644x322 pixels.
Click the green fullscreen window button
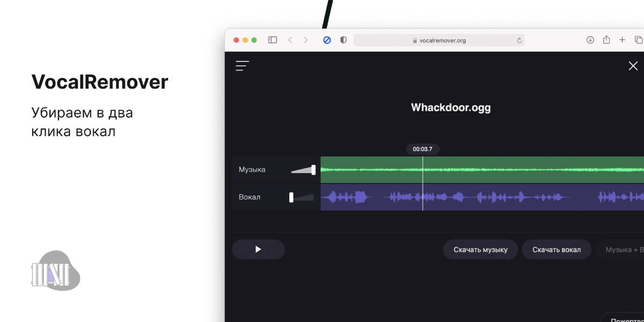tap(254, 40)
